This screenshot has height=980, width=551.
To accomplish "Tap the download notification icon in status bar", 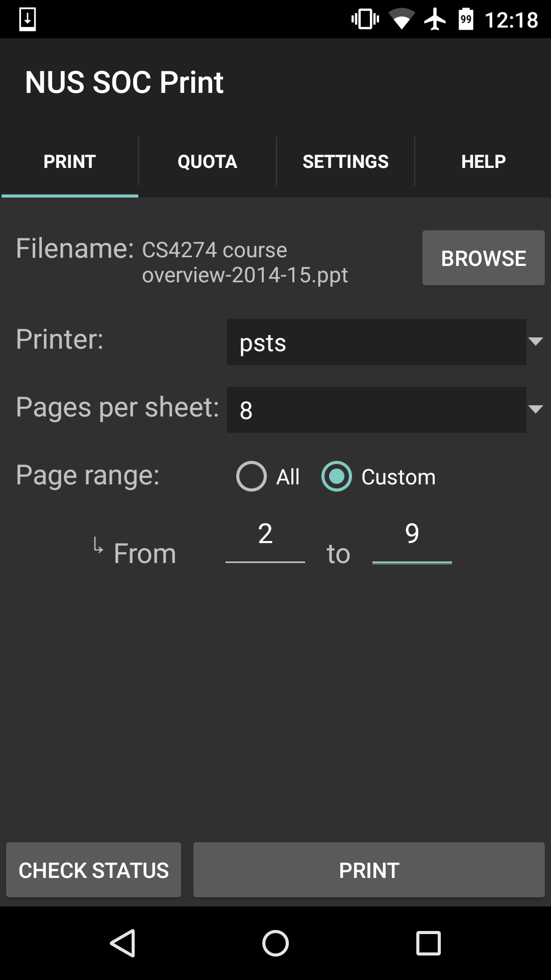I will click(28, 19).
